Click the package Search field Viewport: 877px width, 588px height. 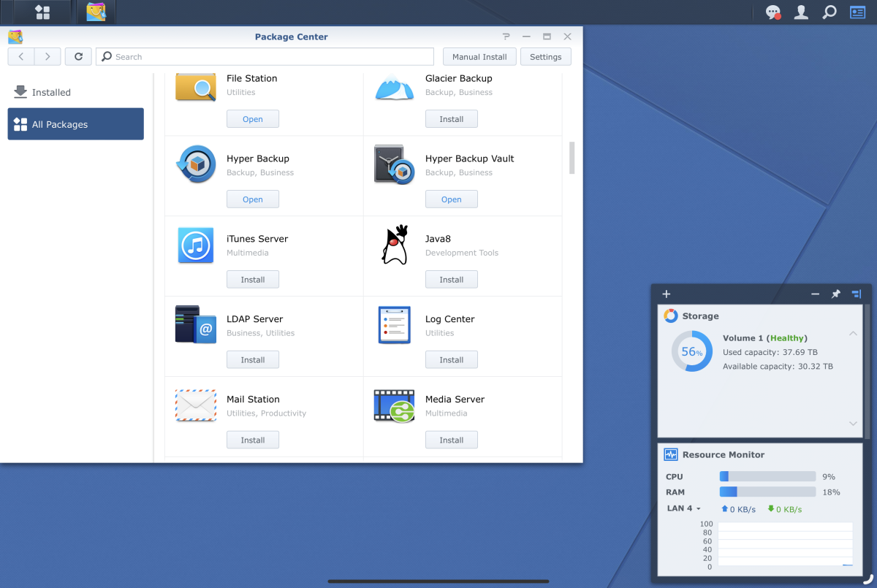[265, 57]
